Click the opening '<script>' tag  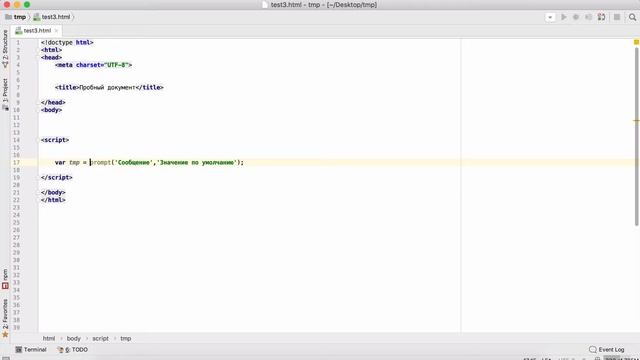(55, 140)
